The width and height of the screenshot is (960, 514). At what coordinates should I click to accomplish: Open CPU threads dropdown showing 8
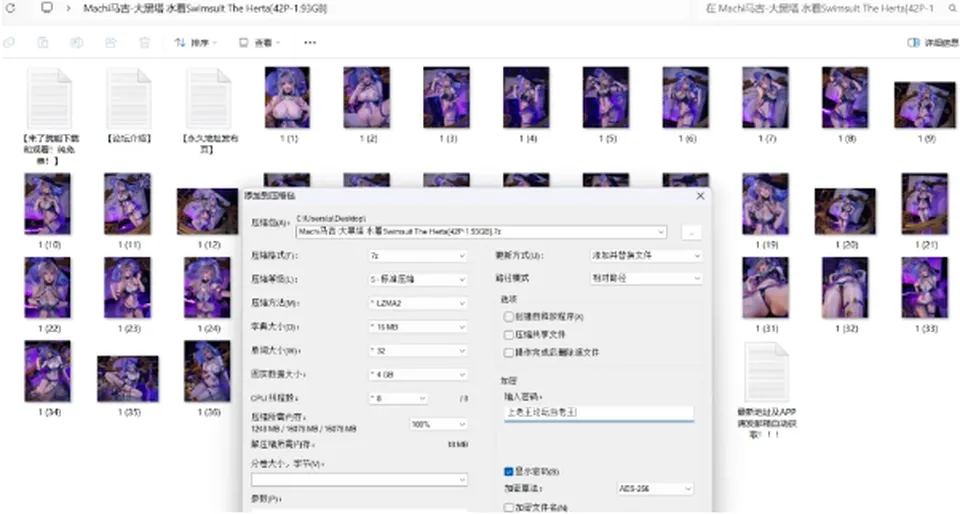coord(398,398)
